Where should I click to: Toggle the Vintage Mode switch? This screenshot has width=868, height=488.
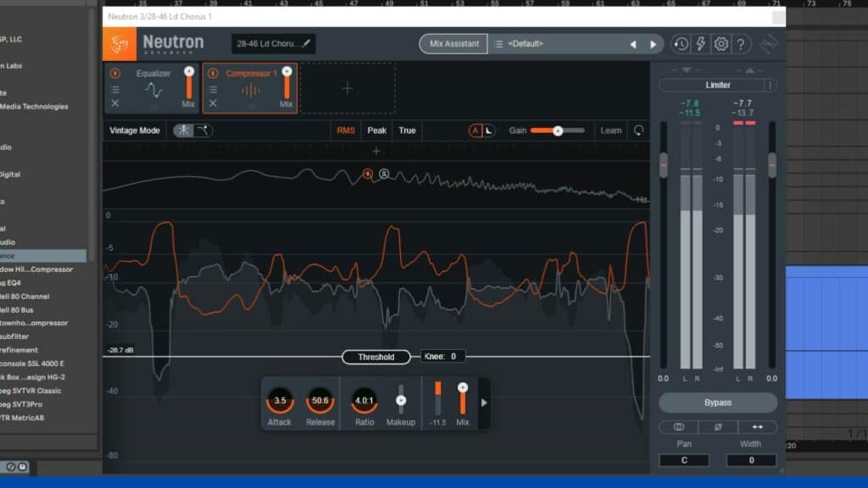pyautogui.click(x=194, y=130)
